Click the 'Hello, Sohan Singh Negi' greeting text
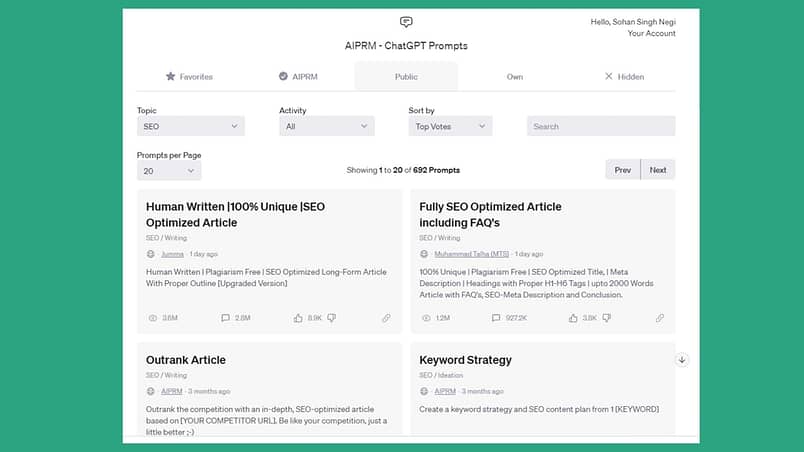Image resolution: width=804 pixels, height=452 pixels. [x=633, y=22]
